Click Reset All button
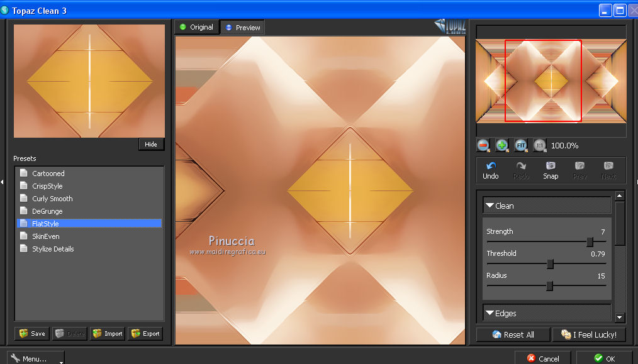Viewport: 638px width, 364px height. click(513, 334)
